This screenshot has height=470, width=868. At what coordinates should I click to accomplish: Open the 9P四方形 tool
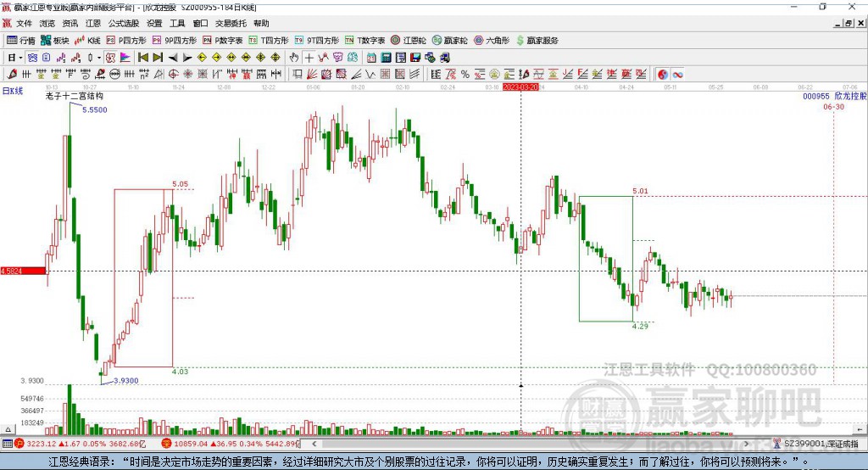pyautogui.click(x=175, y=41)
